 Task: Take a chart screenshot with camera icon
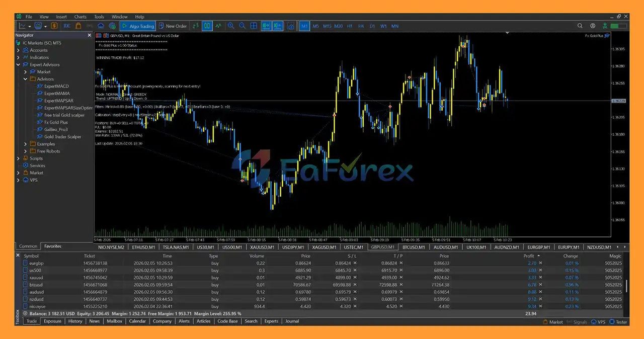pos(291,26)
